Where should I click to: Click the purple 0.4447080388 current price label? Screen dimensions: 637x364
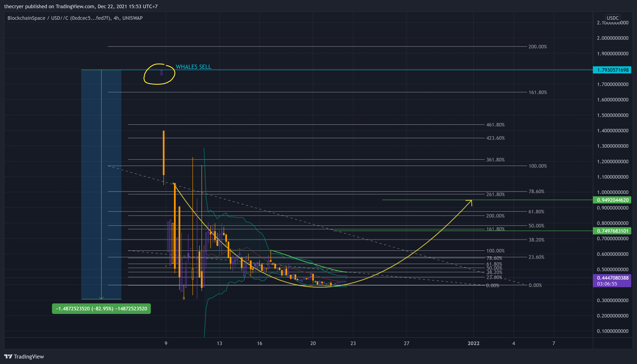tap(612, 278)
